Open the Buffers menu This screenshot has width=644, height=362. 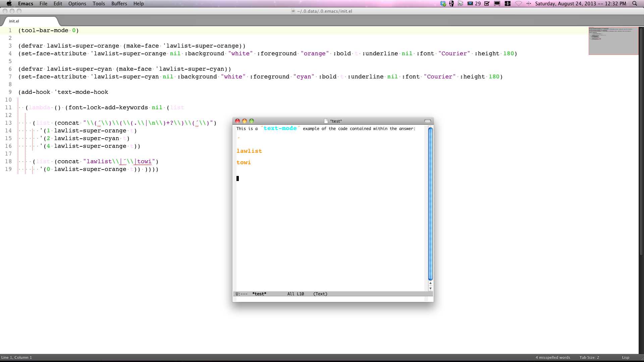pyautogui.click(x=119, y=3)
